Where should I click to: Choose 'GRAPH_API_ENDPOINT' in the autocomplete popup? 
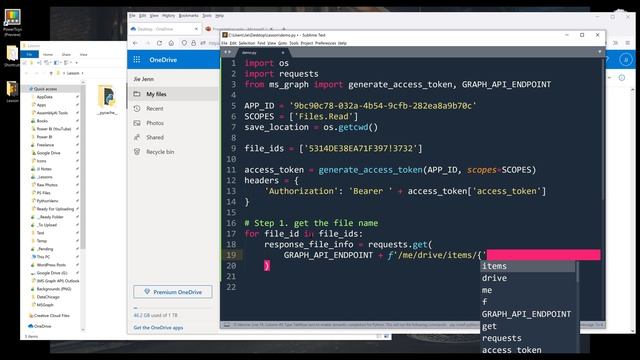click(528, 314)
